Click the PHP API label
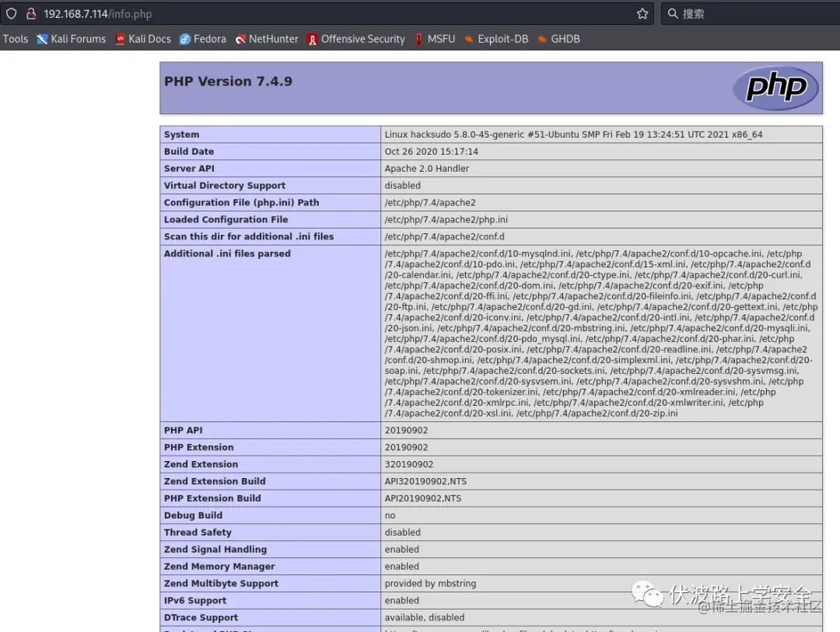 click(x=184, y=431)
